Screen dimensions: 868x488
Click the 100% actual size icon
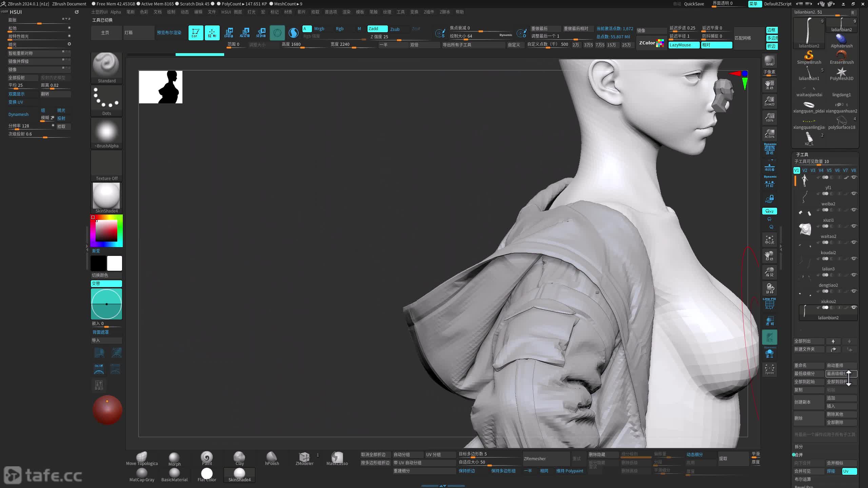pyautogui.click(x=769, y=117)
